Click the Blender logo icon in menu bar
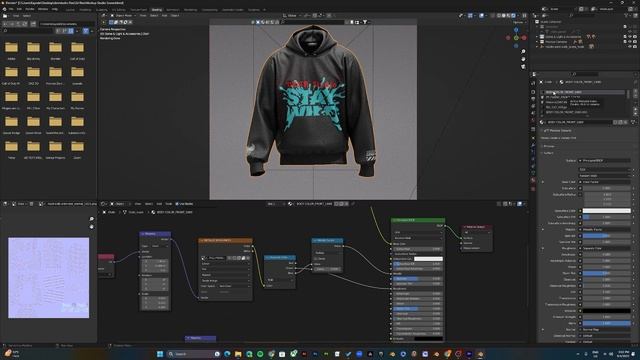The width and height of the screenshot is (640, 360). click(x=4, y=9)
